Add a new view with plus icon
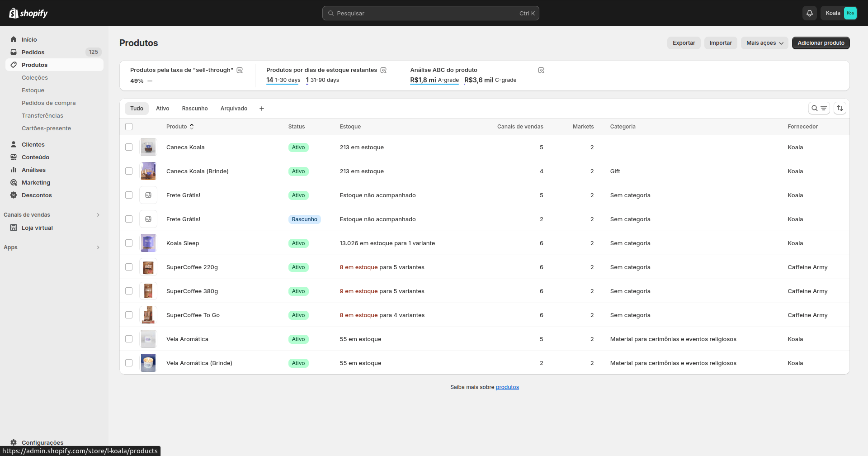Image resolution: width=868 pixels, height=456 pixels. 261,109
